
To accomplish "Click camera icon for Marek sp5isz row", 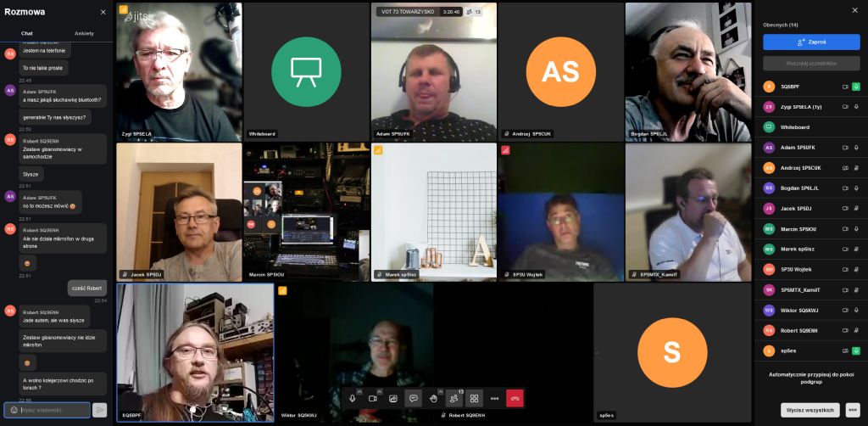I will 845,249.
